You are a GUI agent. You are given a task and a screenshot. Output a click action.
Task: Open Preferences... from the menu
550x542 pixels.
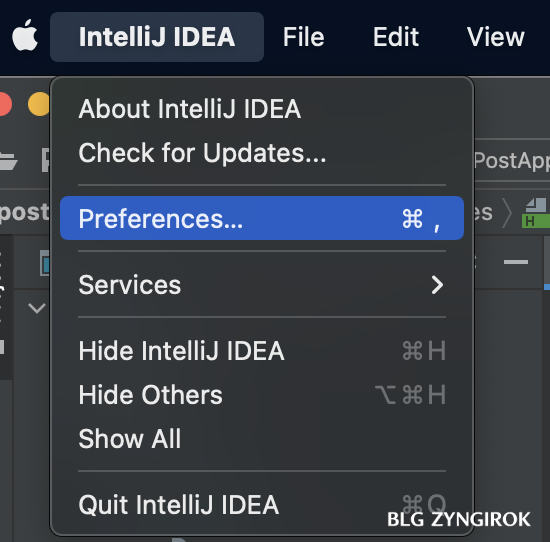click(x=262, y=218)
